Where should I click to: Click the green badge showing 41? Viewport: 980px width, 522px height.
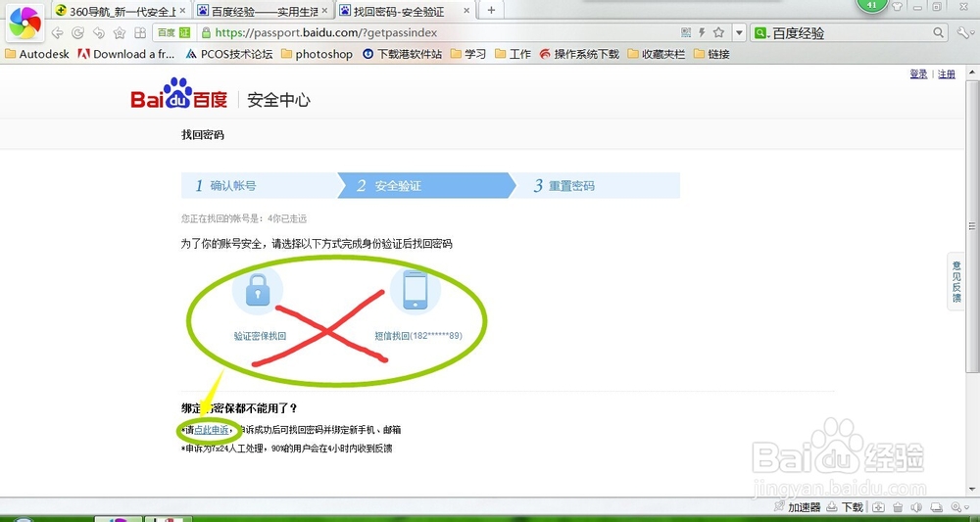[x=871, y=5]
